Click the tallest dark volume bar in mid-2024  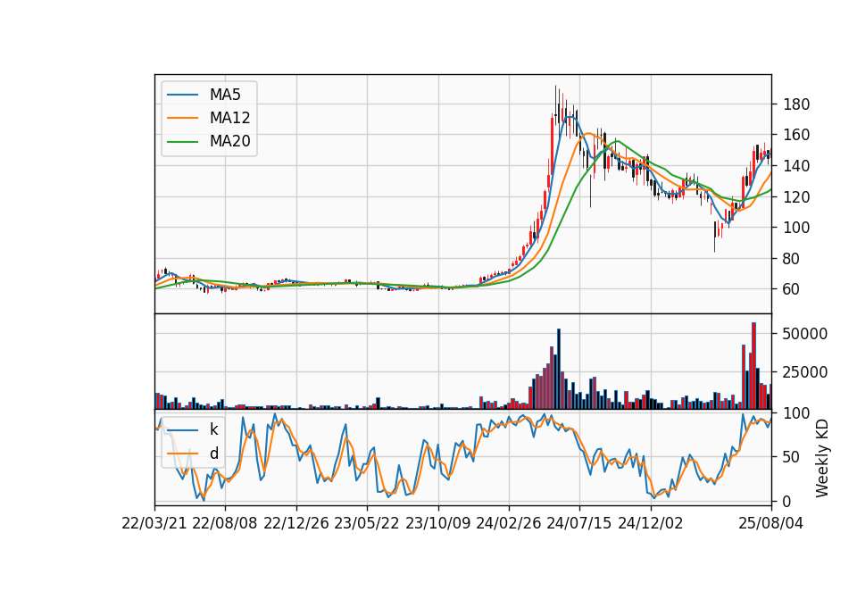pyautogui.click(x=559, y=369)
